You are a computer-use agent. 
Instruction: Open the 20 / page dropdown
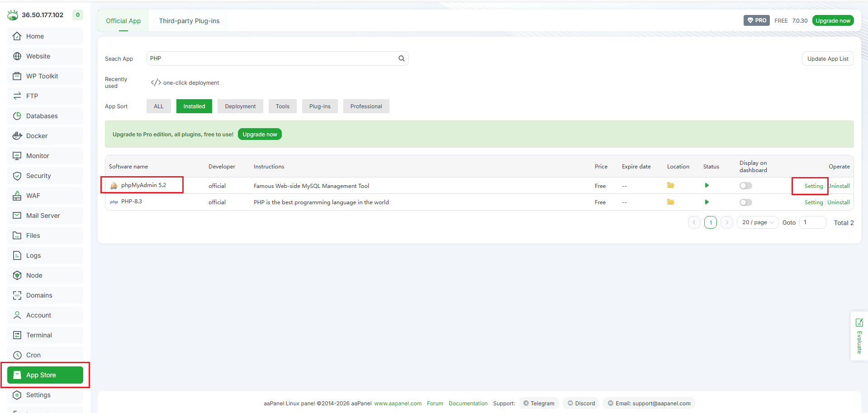758,222
